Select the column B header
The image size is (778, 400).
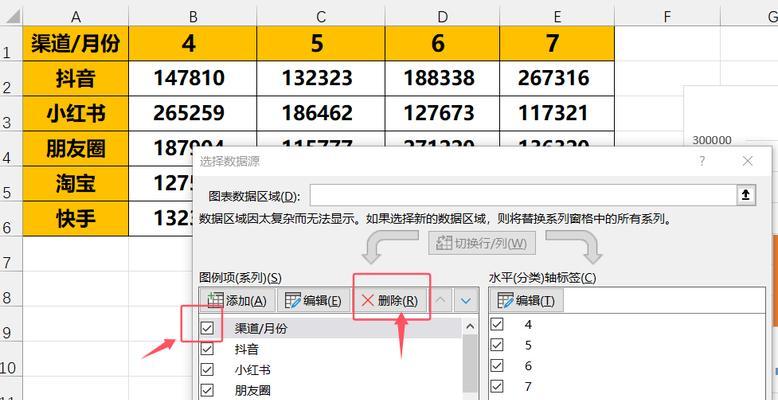click(x=193, y=17)
